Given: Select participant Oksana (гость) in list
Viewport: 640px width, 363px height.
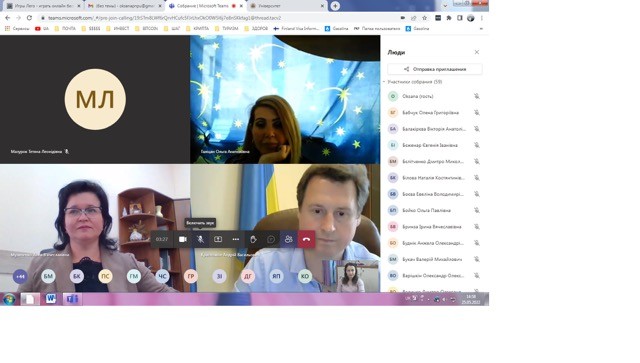Looking at the screenshot, I should [x=434, y=96].
